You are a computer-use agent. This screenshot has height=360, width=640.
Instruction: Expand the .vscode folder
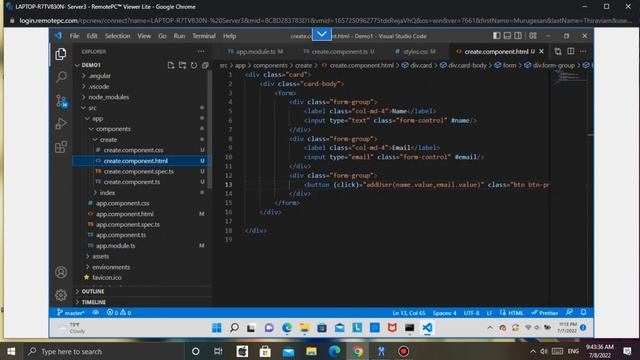[x=98, y=87]
